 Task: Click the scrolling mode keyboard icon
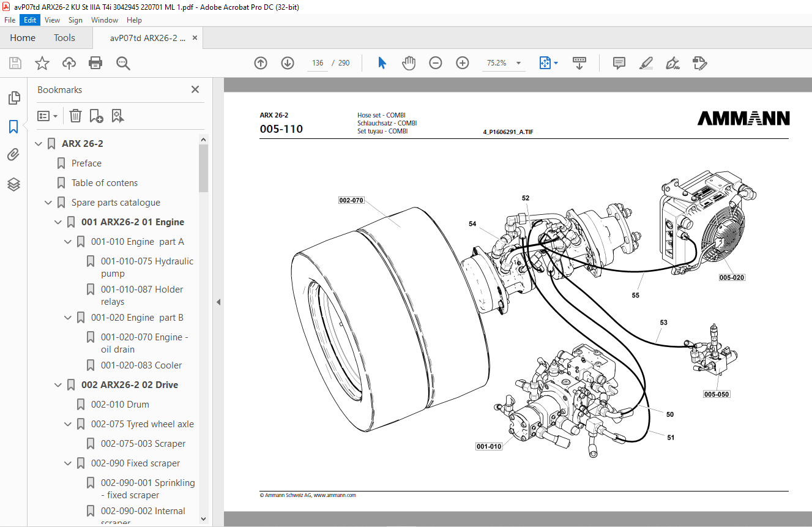579,63
